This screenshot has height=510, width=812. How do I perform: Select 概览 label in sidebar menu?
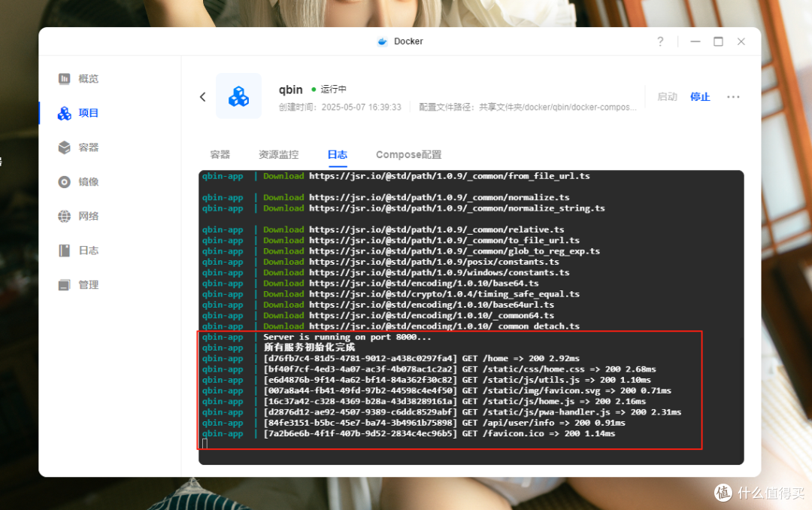pyautogui.click(x=89, y=79)
